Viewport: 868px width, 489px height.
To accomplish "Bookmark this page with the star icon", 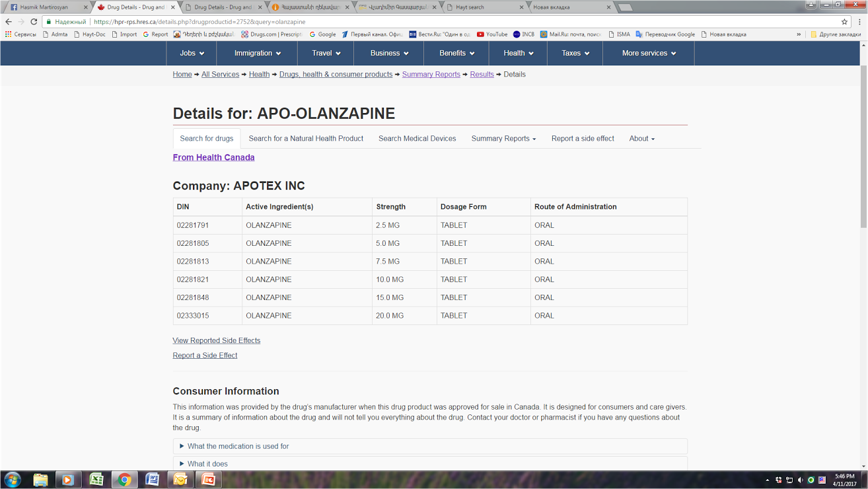I will 844,22.
